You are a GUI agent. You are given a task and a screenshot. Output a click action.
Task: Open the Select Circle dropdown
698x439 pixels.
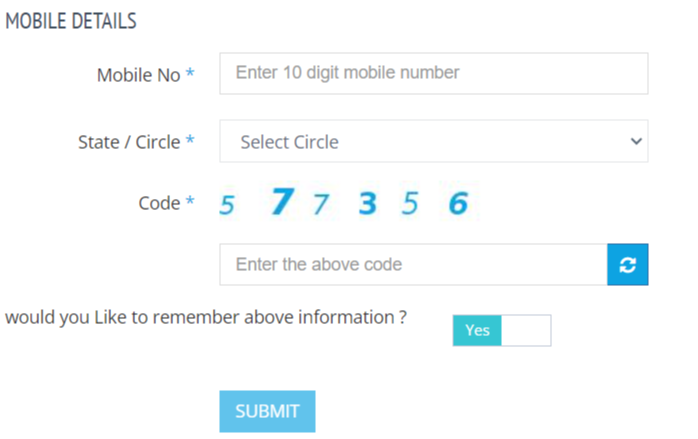coord(434,141)
